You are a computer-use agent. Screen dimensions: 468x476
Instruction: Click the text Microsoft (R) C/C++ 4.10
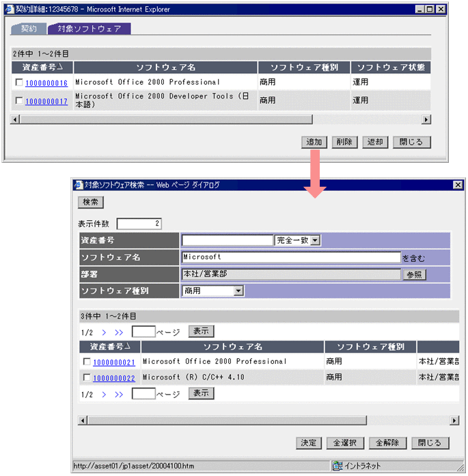click(193, 377)
